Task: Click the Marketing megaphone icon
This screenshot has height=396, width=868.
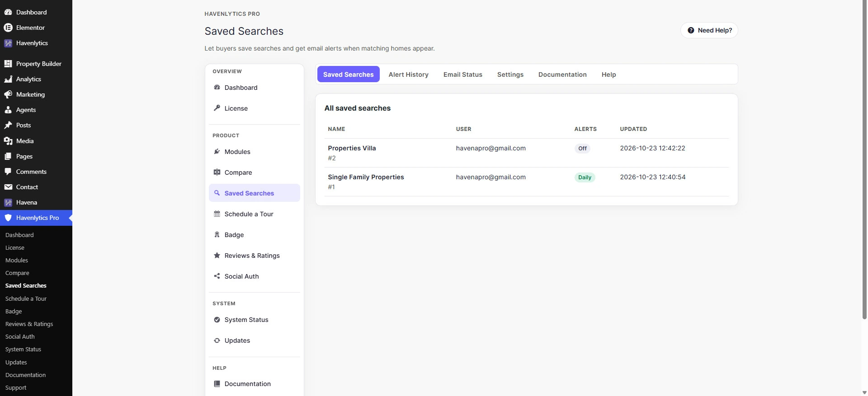Action: pos(8,94)
